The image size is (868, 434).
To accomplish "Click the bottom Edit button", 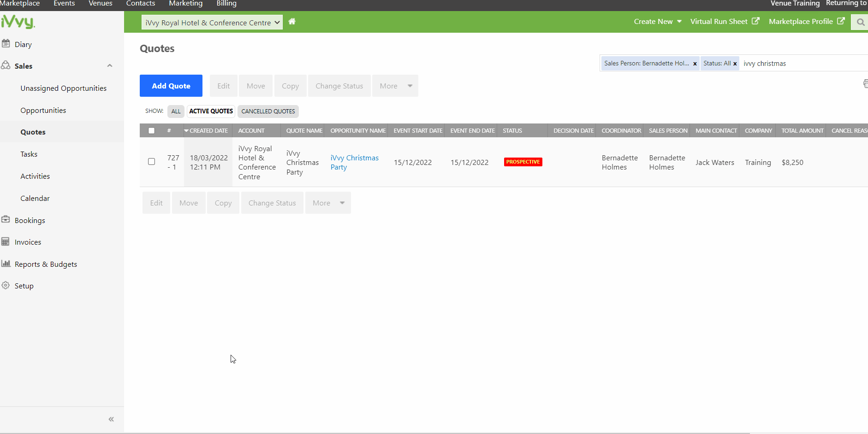I will [x=156, y=203].
